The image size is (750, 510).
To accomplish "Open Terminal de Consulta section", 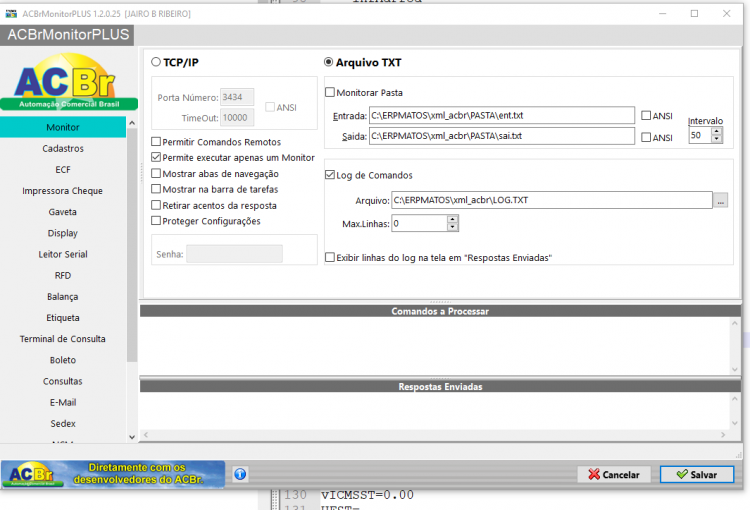I will (63, 339).
